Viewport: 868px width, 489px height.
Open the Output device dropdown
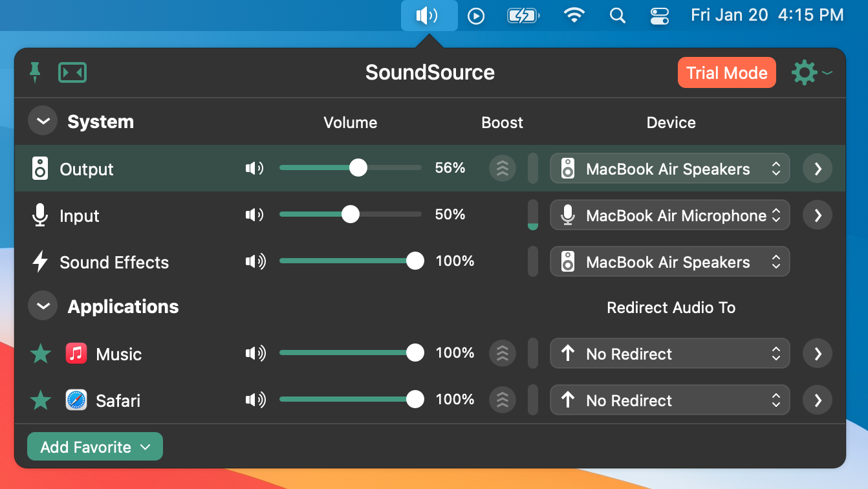670,168
